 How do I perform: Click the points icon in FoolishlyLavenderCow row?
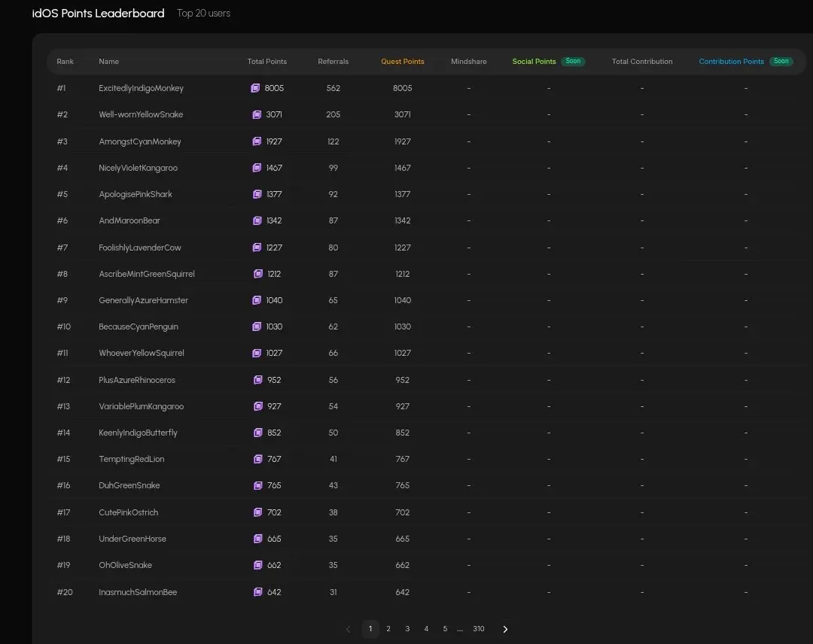(x=257, y=248)
